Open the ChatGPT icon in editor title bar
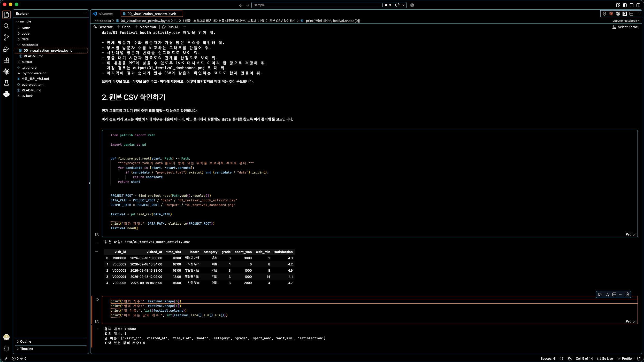This screenshot has height=362, width=644. [618, 14]
